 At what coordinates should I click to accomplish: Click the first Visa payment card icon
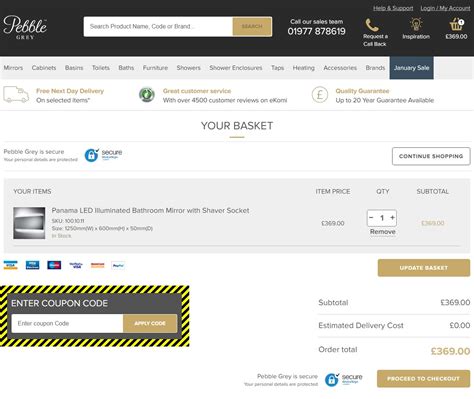[10, 265]
